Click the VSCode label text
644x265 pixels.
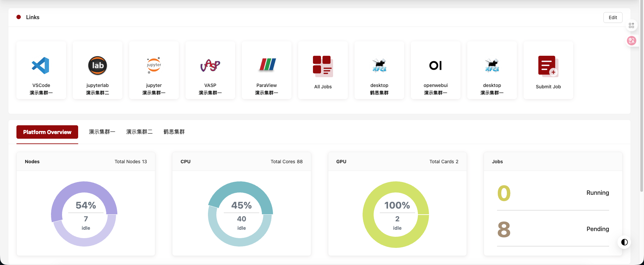click(x=41, y=85)
